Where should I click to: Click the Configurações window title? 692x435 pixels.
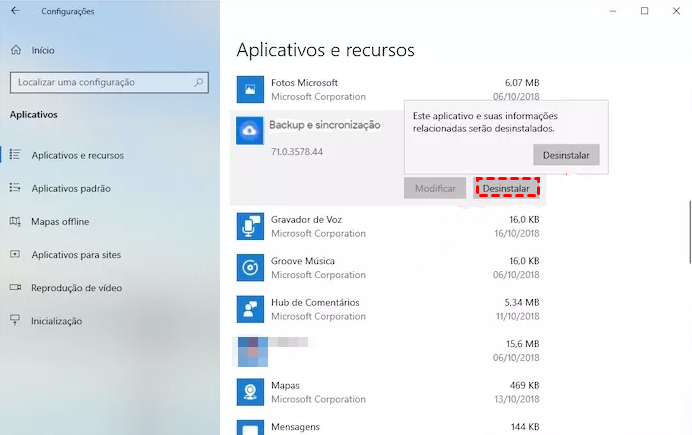68,11
